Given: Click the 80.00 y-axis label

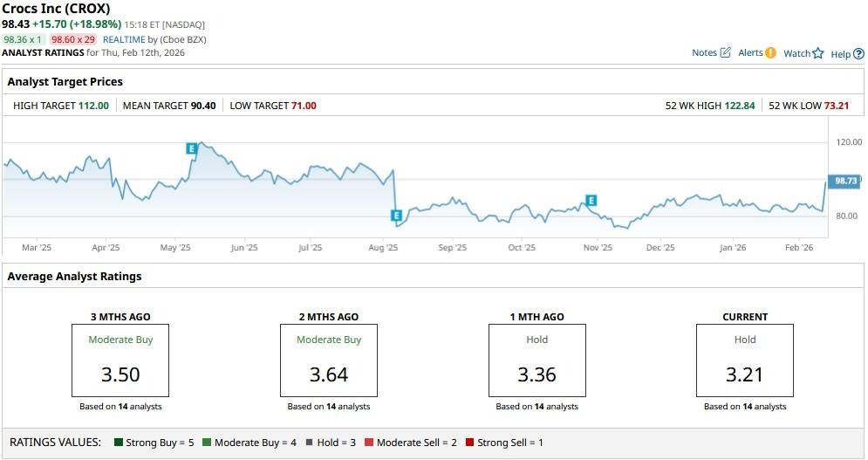Looking at the screenshot, I should 846,216.
